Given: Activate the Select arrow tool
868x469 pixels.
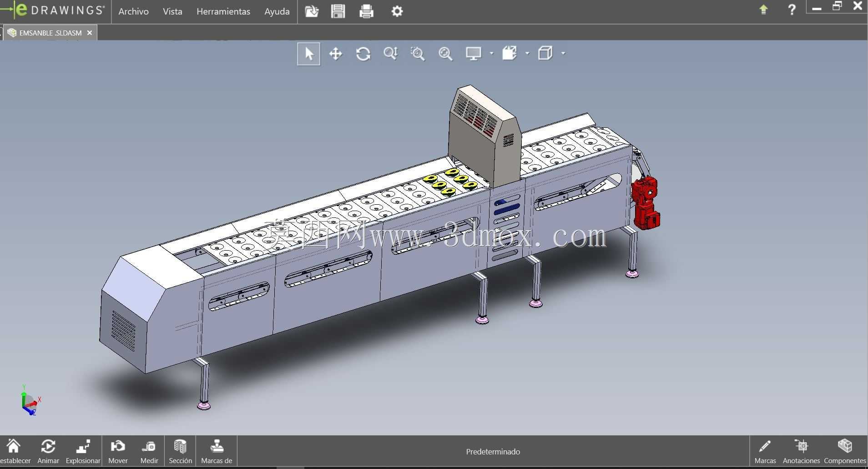Looking at the screenshot, I should [309, 54].
